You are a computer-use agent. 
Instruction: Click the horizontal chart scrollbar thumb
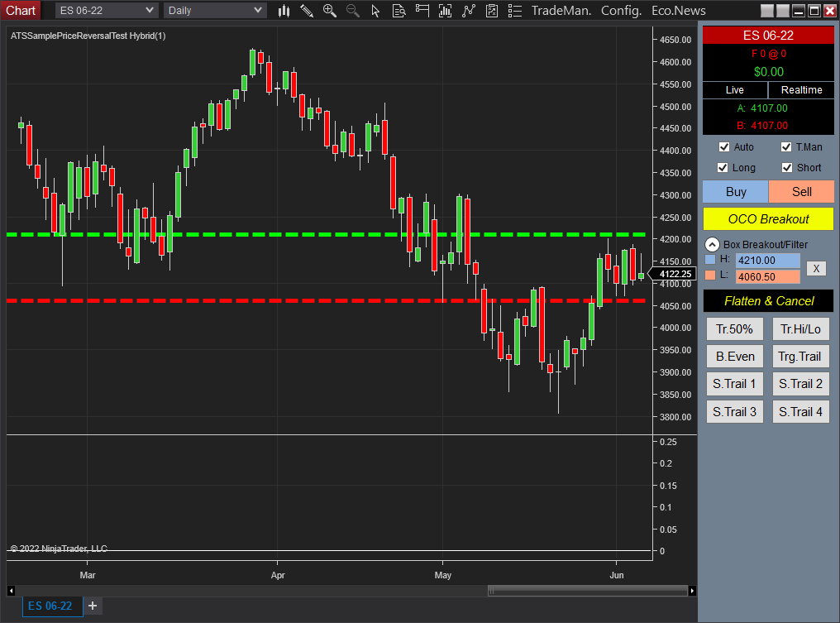tap(588, 591)
